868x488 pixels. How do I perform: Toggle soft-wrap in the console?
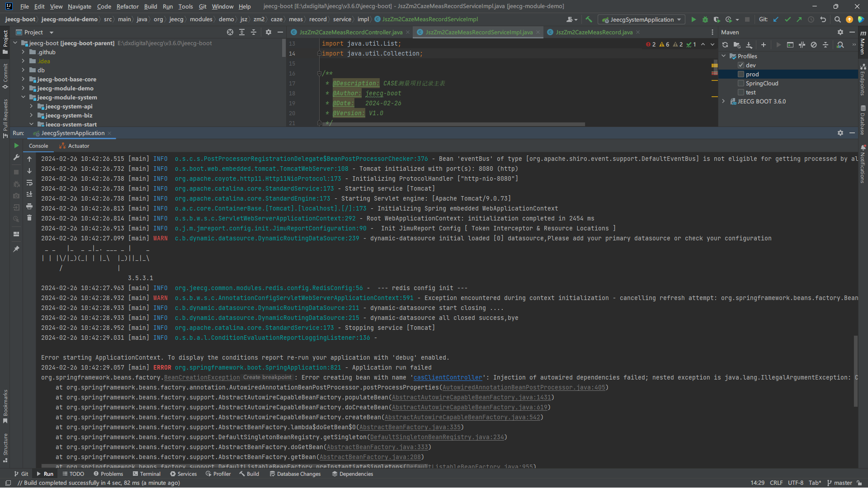[29, 183]
